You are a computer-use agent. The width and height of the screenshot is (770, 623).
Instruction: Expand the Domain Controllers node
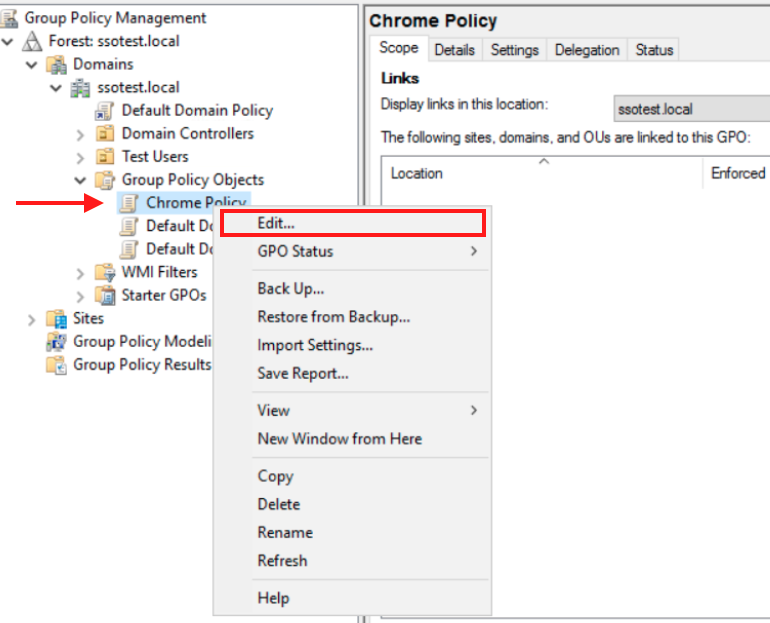tap(80, 135)
